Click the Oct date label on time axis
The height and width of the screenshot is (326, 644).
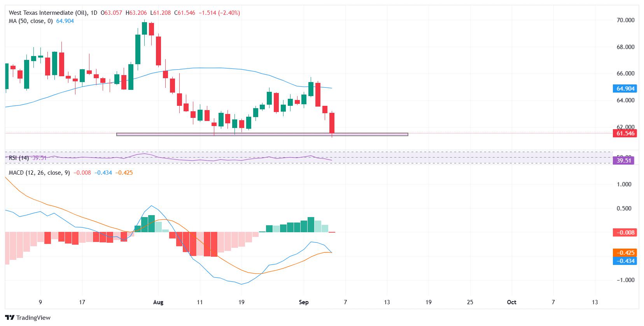click(512, 302)
